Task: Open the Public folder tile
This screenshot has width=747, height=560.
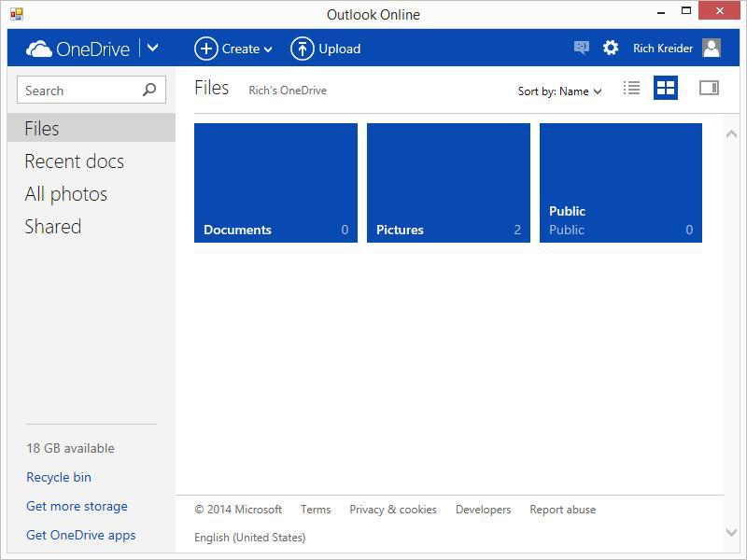Action: coord(621,183)
